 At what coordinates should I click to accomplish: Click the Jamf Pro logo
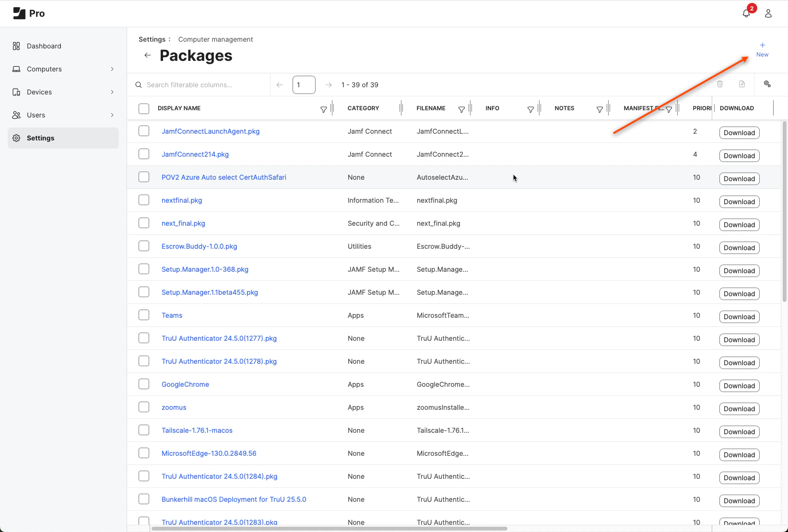[x=29, y=13]
